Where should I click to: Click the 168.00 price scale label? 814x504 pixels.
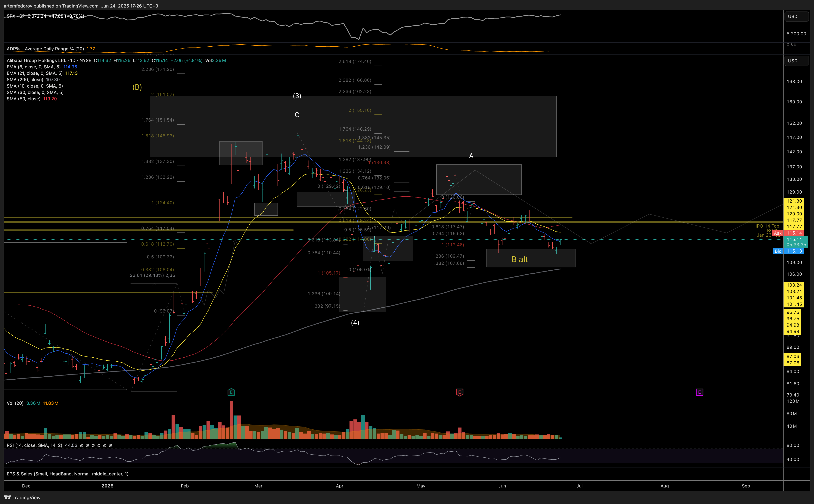pyautogui.click(x=794, y=81)
